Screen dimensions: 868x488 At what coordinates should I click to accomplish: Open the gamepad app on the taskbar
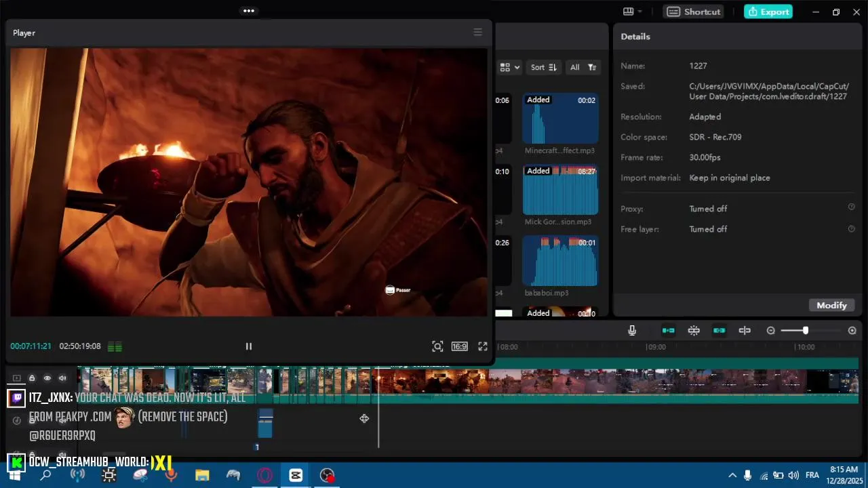[233, 475]
